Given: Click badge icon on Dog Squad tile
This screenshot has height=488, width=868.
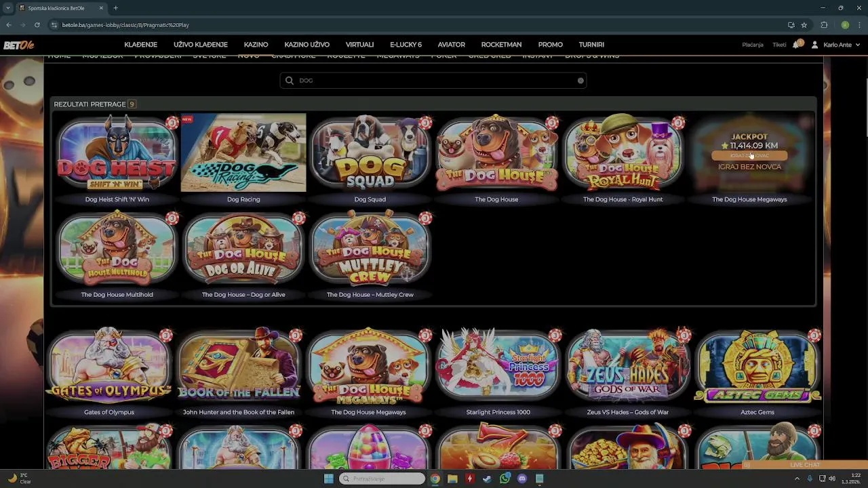Looking at the screenshot, I should [425, 123].
